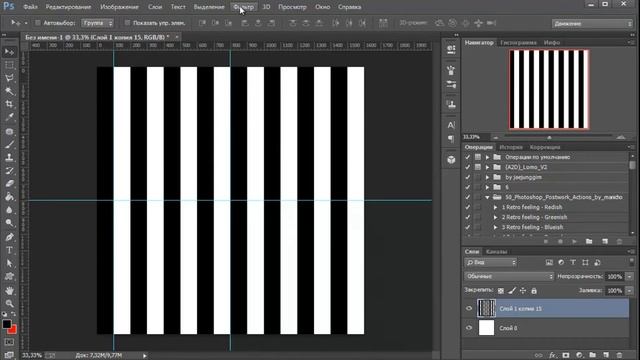Screen dimensions: 640x360
Task: Toggle the Автовыбор checkbox
Action: [x=38, y=23]
